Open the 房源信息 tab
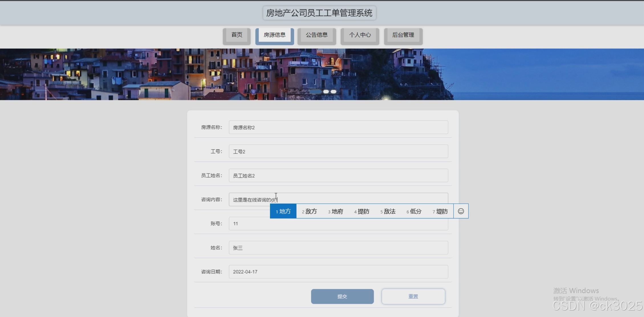 pyautogui.click(x=274, y=35)
